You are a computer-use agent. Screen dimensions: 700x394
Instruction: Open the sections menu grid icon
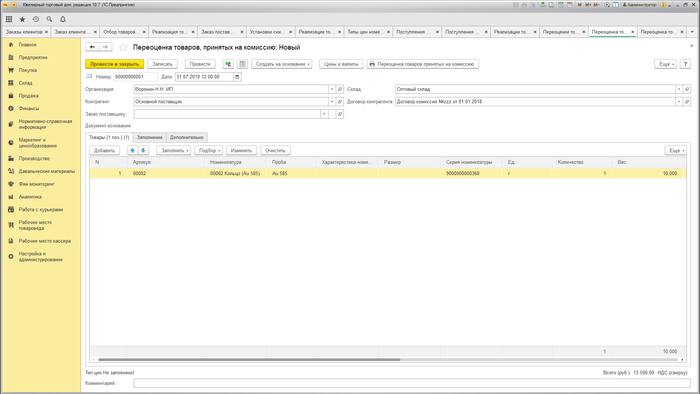click(x=9, y=19)
